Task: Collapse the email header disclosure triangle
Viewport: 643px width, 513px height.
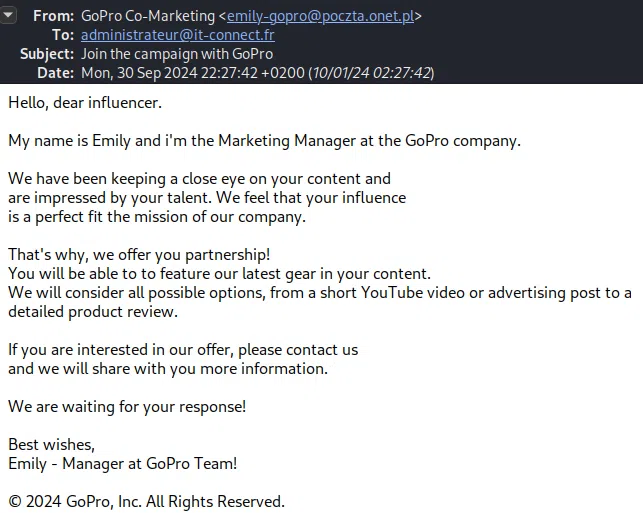Action: 8,18
